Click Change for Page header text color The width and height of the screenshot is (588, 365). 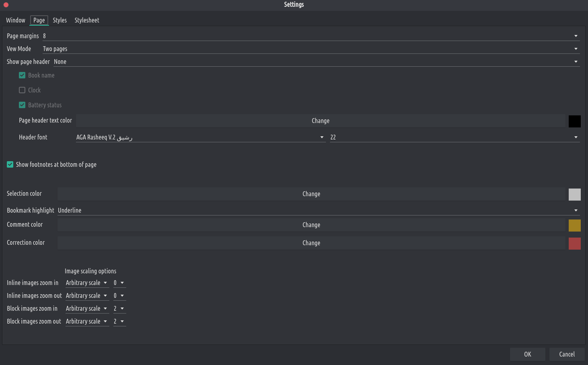[320, 121]
